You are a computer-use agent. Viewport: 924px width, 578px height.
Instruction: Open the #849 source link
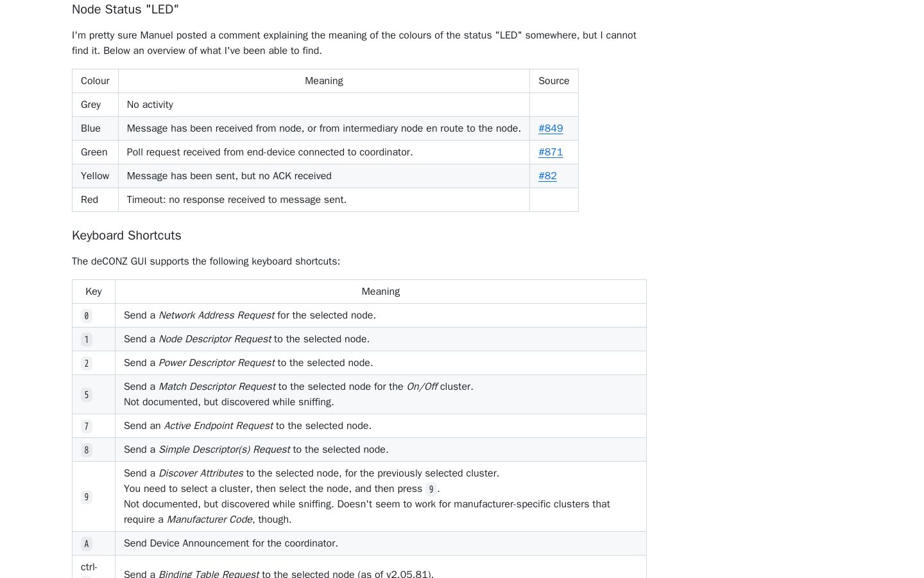(551, 128)
